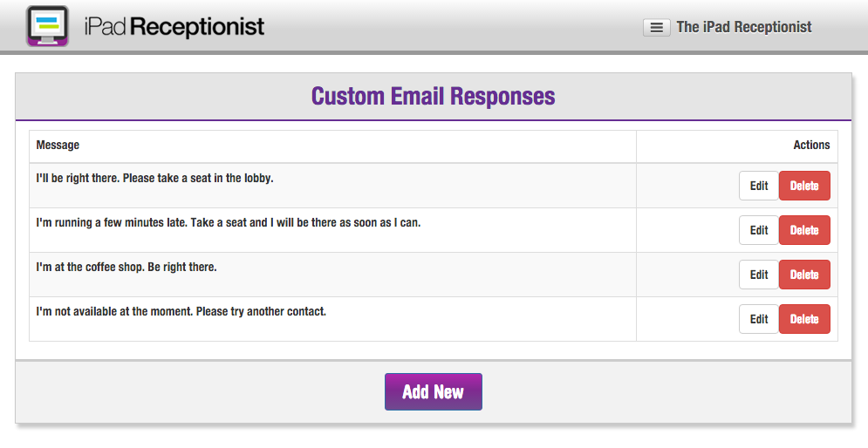This screenshot has width=868, height=448.
Task: Open the hamburger menu icon
Action: [657, 28]
